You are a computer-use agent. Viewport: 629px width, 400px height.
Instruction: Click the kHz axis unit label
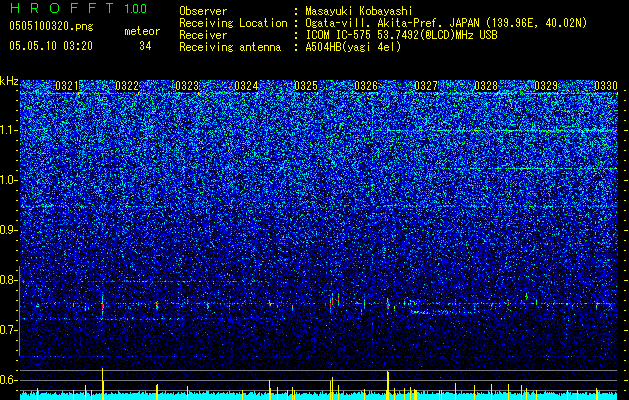(x=9, y=81)
